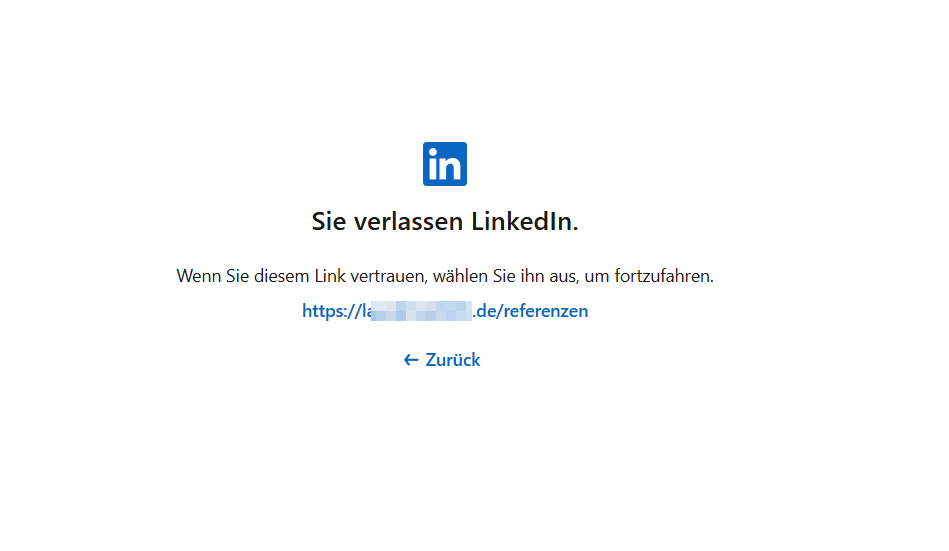Click the word "LinkedIn." in the heading
This screenshot has width=949, height=551.
coord(525,222)
